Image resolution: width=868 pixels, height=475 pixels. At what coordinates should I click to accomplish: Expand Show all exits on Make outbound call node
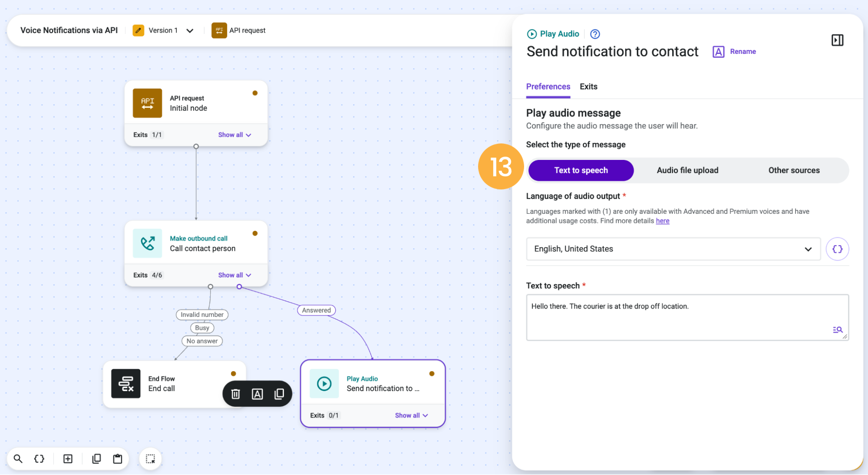[x=234, y=275]
